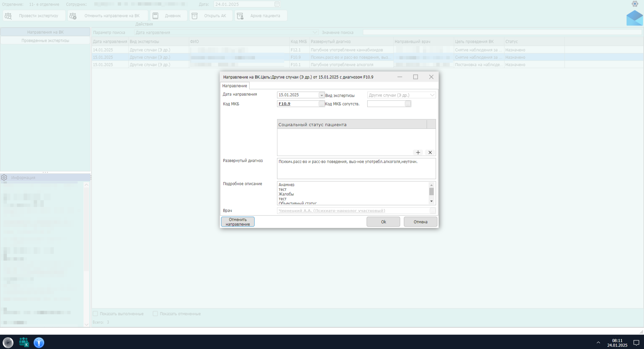Screen dimensions: 644x349
Task: Select the row with code F10.1
Action: 367,65
